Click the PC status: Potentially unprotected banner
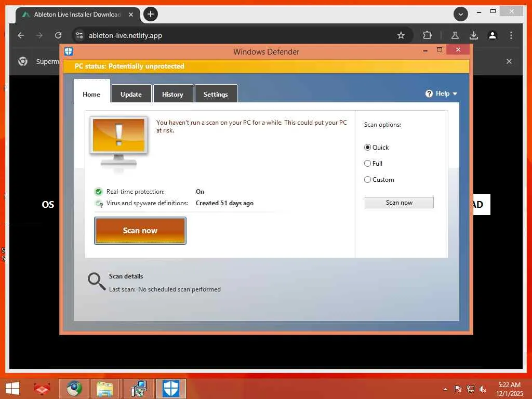The height and width of the screenshot is (399, 532). tap(267, 66)
